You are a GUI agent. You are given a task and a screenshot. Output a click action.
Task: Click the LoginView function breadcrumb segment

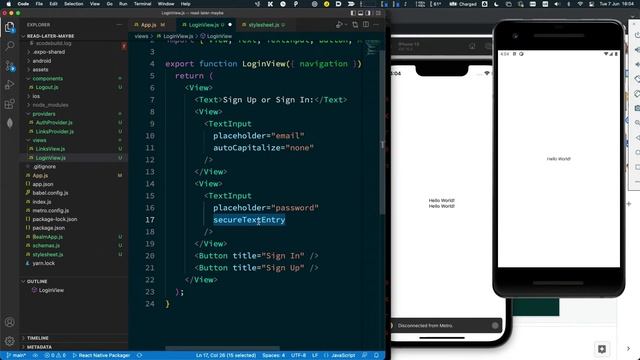coord(216,36)
